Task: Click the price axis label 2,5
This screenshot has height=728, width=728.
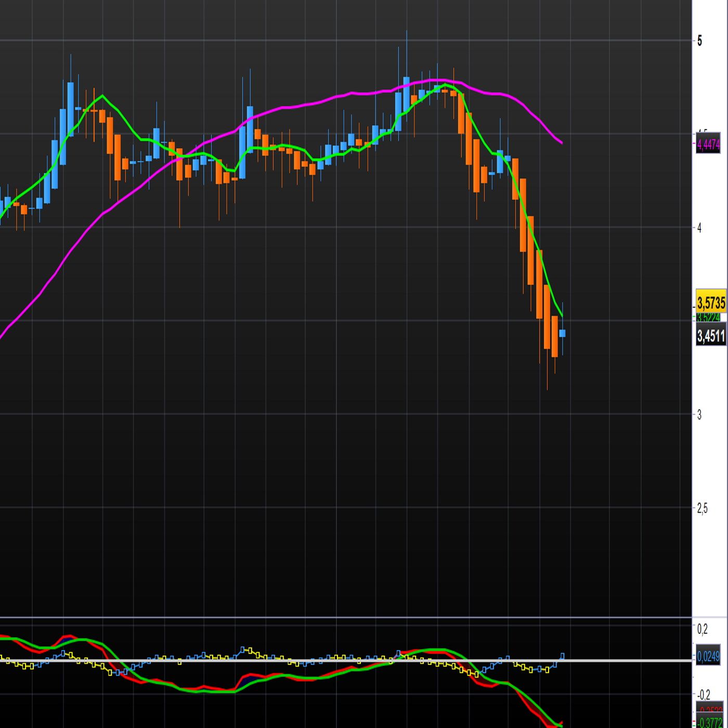Action: pyautogui.click(x=702, y=508)
